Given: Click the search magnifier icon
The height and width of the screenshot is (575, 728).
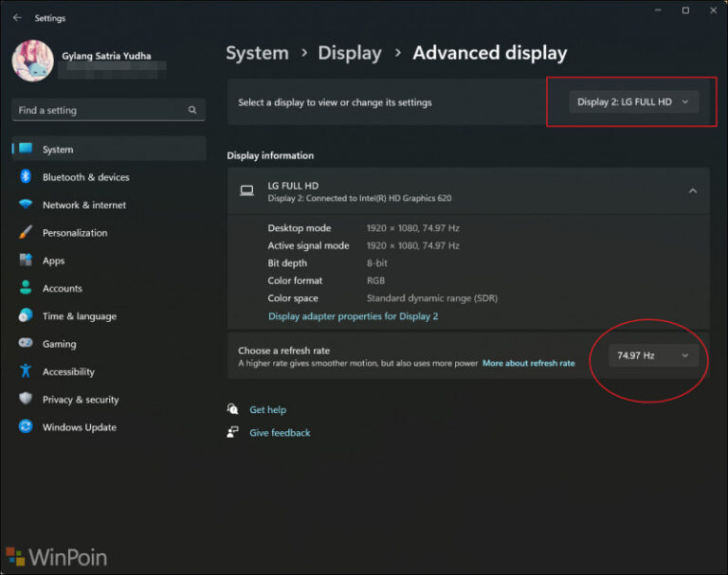Looking at the screenshot, I should (x=192, y=110).
